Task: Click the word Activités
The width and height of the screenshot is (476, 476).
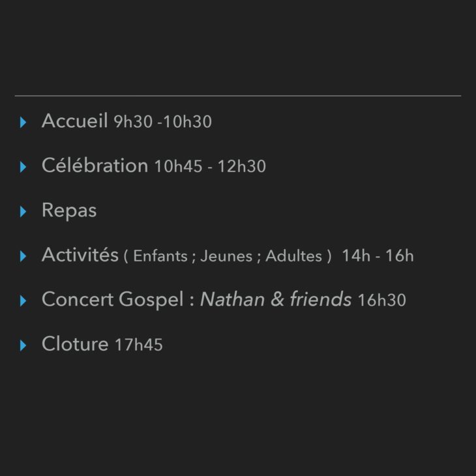Action: [80, 254]
